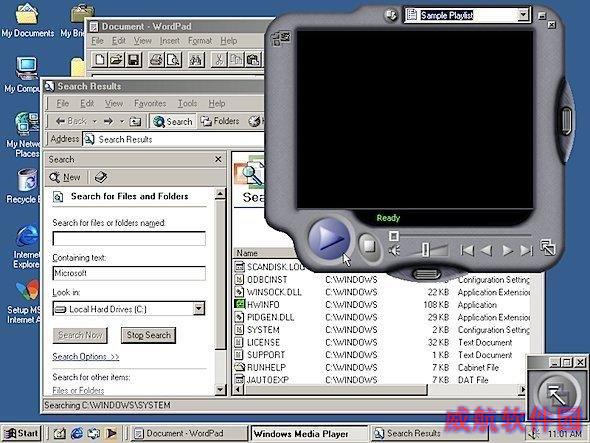Click the Print icon in WordPad toolbar
590x443 pixels.
coord(156,59)
